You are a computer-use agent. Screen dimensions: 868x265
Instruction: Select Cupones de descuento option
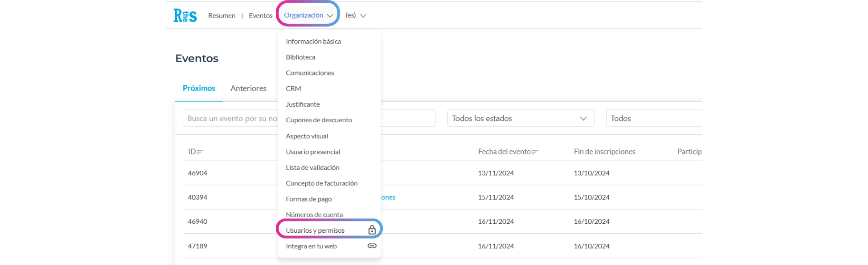(319, 120)
